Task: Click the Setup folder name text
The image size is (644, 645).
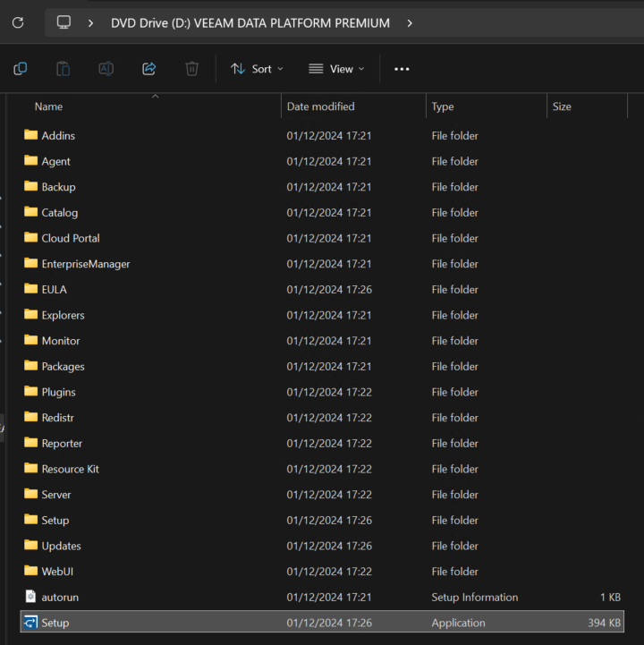Action: (x=55, y=520)
